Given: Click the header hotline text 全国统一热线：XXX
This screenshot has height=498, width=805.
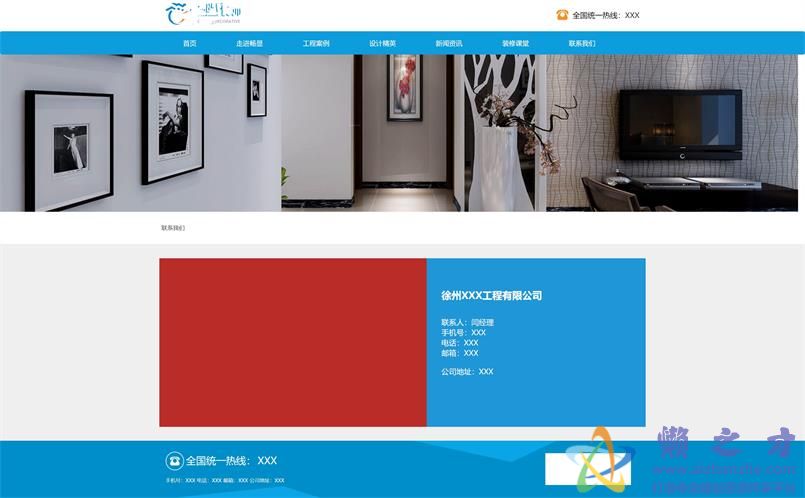Looking at the screenshot, I should (x=606, y=15).
